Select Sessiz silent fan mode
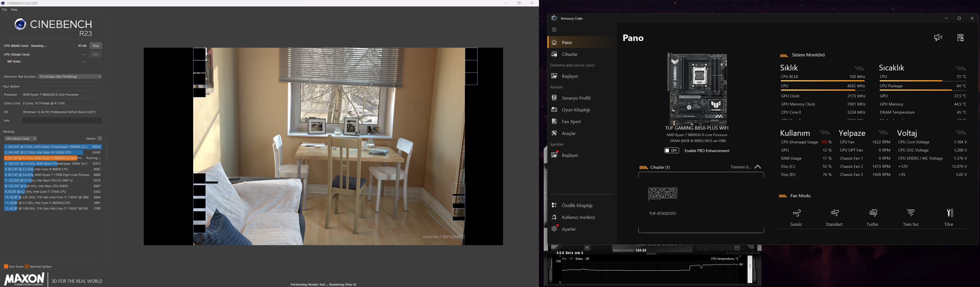Screen dimensions: 980x287 796,217
